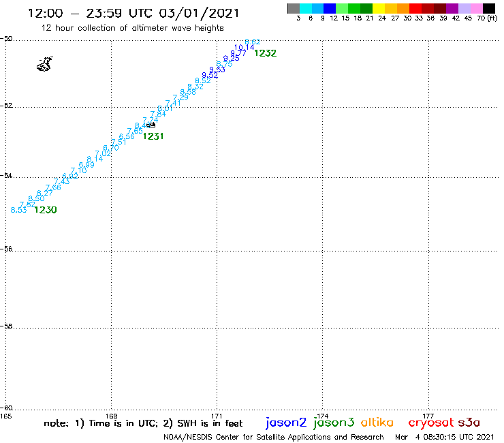Click the small island outline beside 1231
The width and height of the screenshot is (504, 443).
(151, 125)
